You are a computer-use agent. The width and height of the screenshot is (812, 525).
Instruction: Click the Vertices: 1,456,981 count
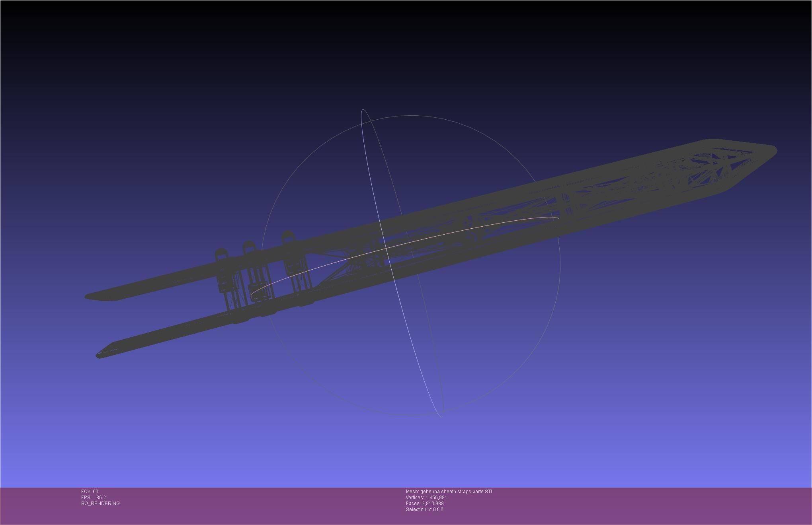(x=426, y=498)
